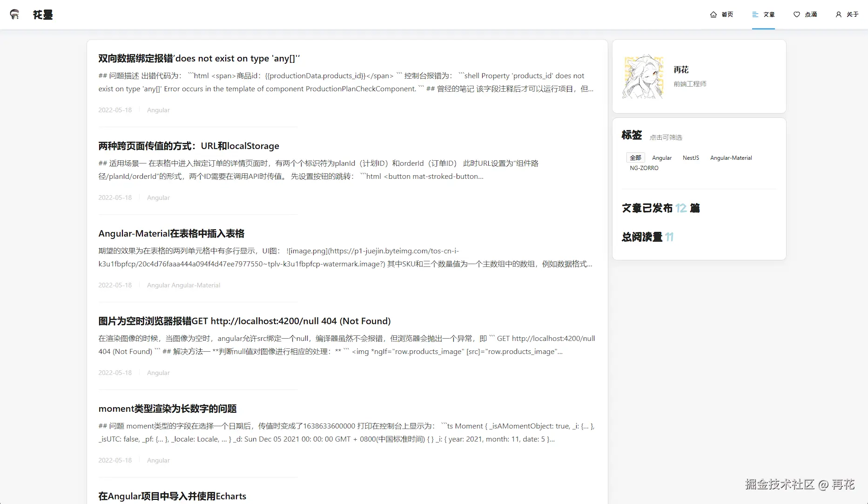The width and height of the screenshot is (868, 504).
Task: Filter by NestJS tag
Action: pyautogui.click(x=691, y=158)
